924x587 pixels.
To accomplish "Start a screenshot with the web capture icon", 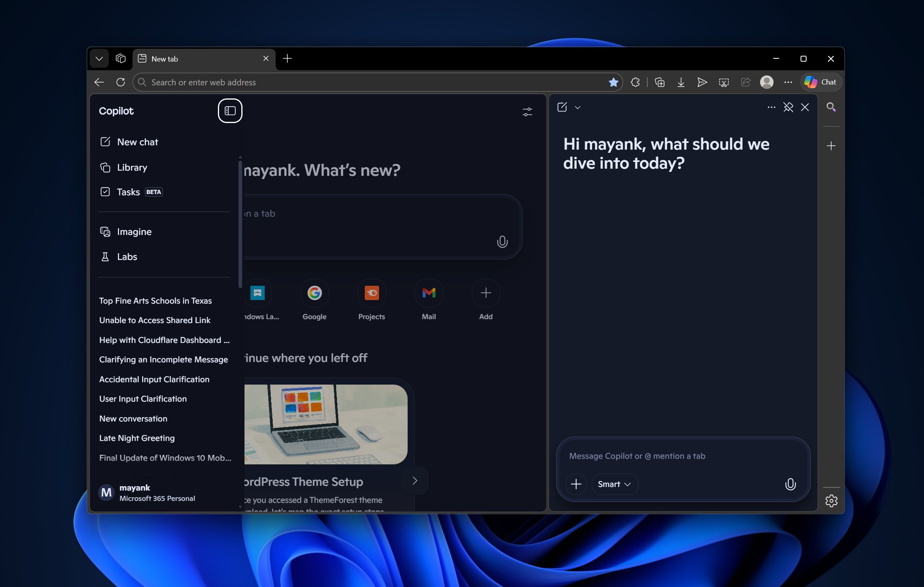I will pyautogui.click(x=723, y=82).
